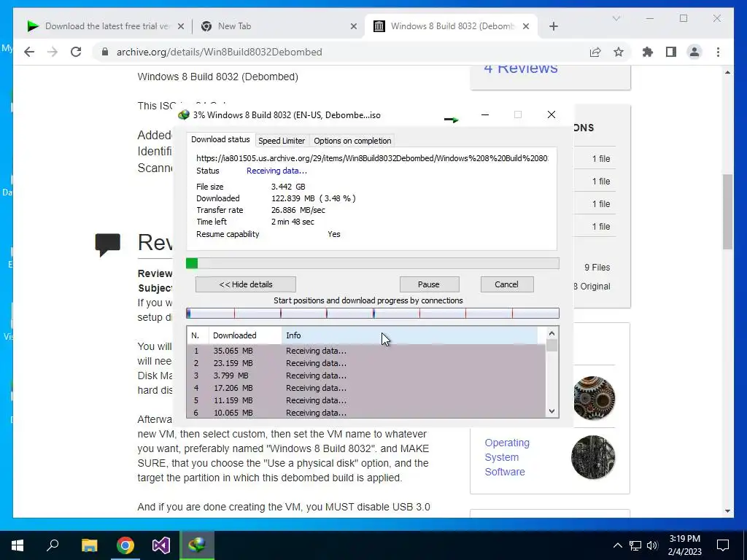Click connections list scroll down arrow
The height and width of the screenshot is (560, 747).
pos(551,411)
